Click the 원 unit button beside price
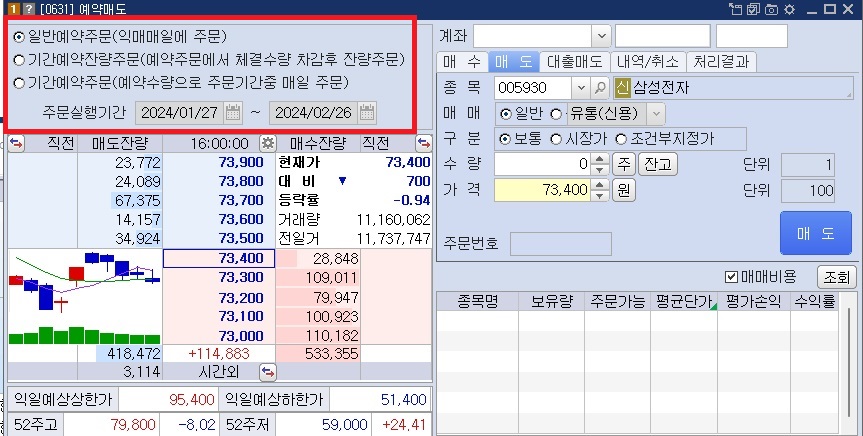The width and height of the screenshot is (863, 436). pyautogui.click(x=624, y=190)
